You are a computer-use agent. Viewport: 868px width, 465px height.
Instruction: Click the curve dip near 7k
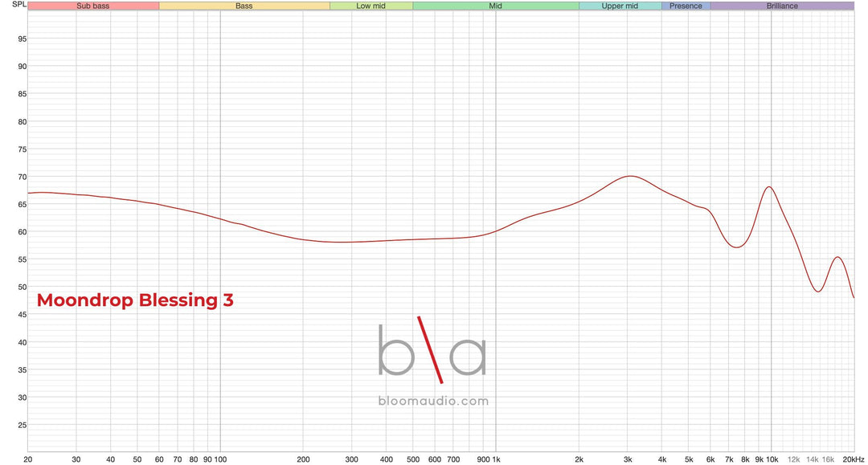[736, 247]
